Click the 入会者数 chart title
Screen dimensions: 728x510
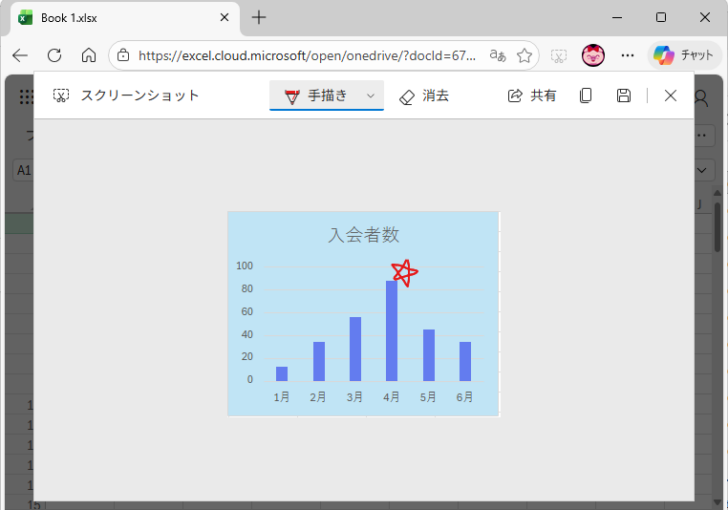click(364, 235)
